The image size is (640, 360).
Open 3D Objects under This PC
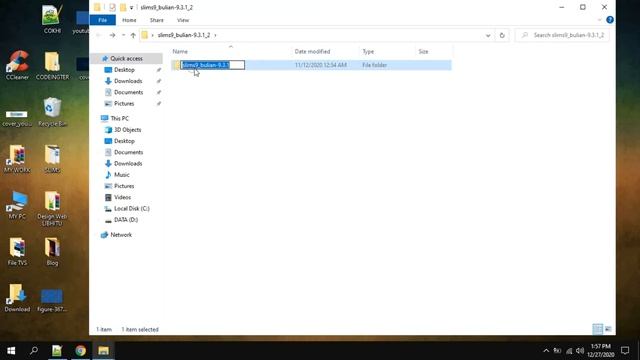click(x=127, y=130)
